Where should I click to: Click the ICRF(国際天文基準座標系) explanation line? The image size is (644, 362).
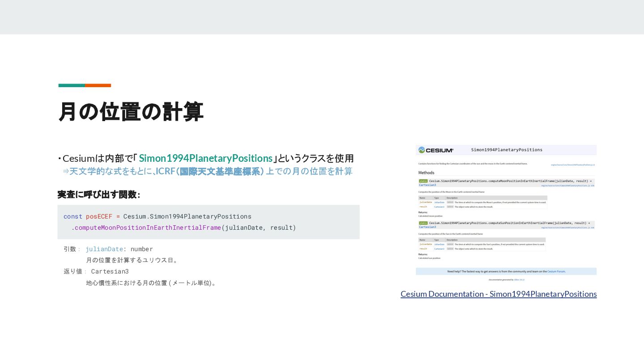tap(208, 171)
